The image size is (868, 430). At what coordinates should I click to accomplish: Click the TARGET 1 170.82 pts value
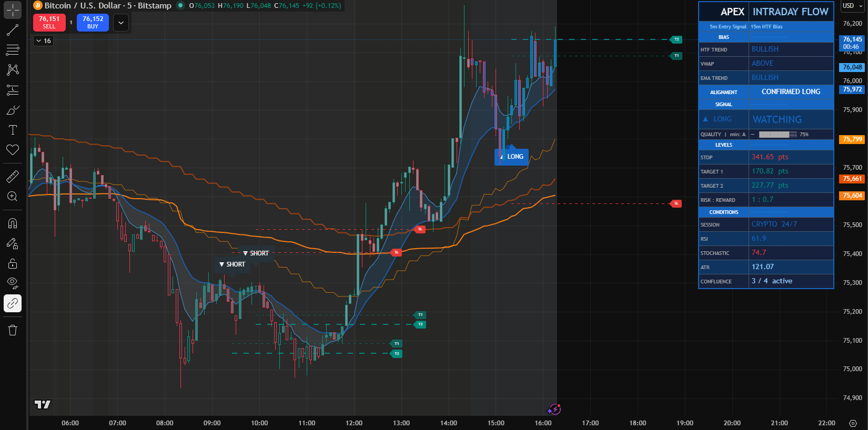coord(770,171)
